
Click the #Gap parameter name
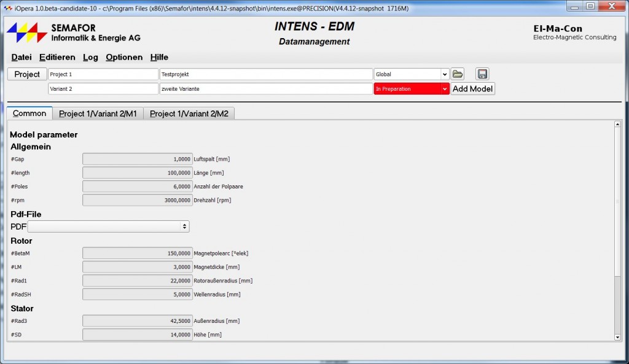[18, 159]
